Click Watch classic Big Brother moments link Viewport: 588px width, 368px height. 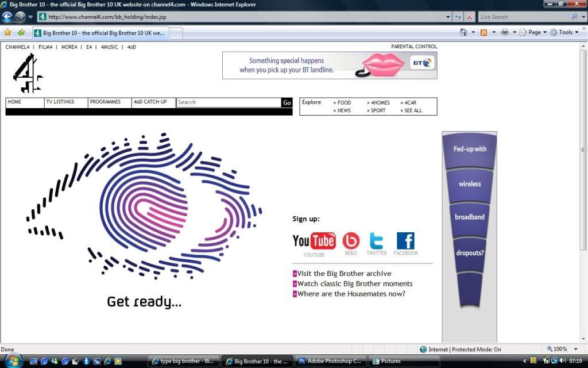click(355, 283)
